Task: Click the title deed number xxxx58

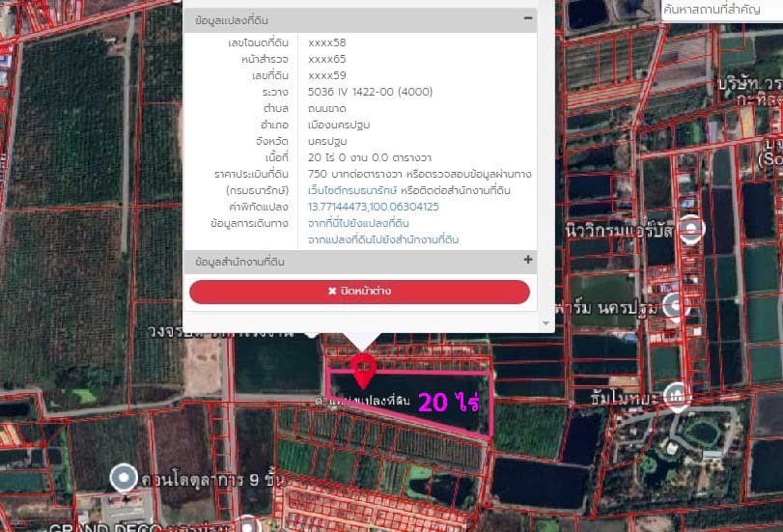Action: point(326,42)
